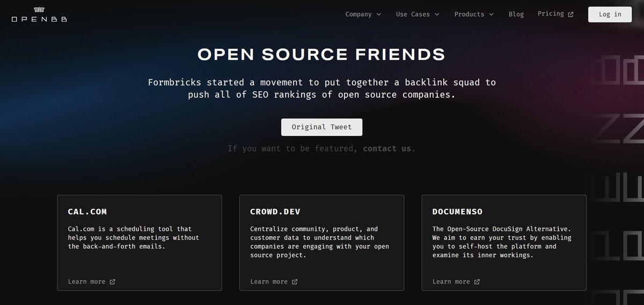Viewport: 644px width, 305px height.
Task: Click the CROWD.DEV card title
Action: [275, 212]
